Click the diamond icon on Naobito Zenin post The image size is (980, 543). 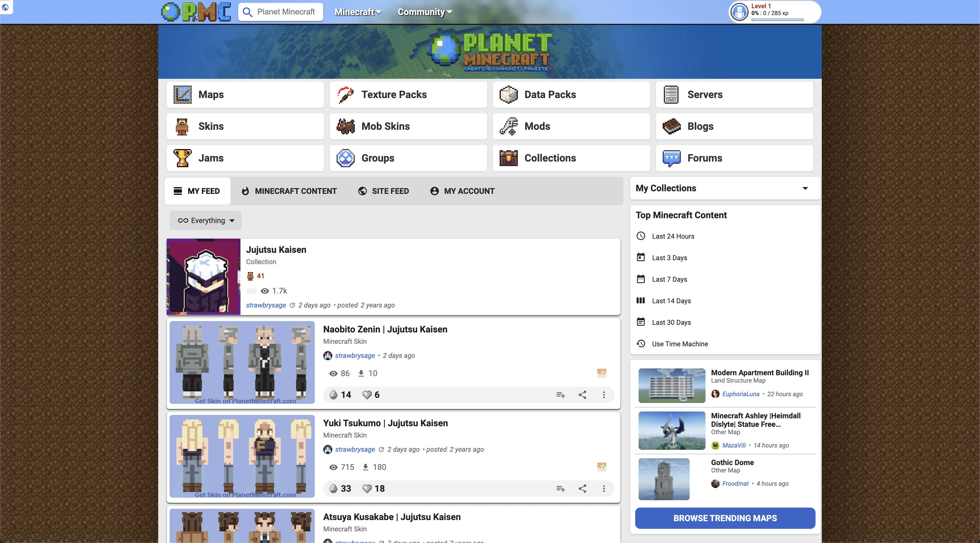pos(334,395)
